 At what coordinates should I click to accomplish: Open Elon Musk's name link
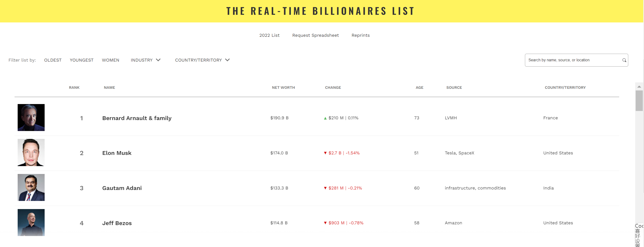[117, 153]
